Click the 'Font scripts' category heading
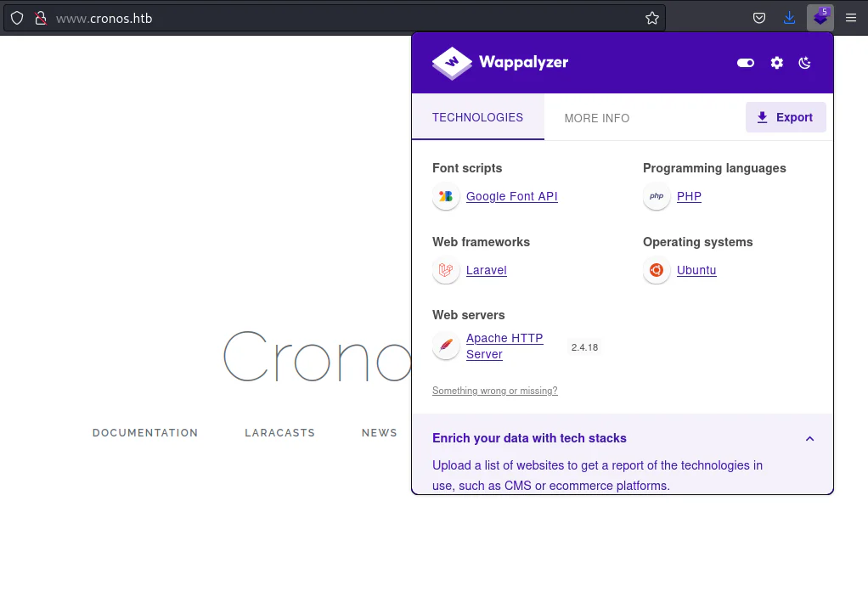The image size is (868, 608). (467, 168)
